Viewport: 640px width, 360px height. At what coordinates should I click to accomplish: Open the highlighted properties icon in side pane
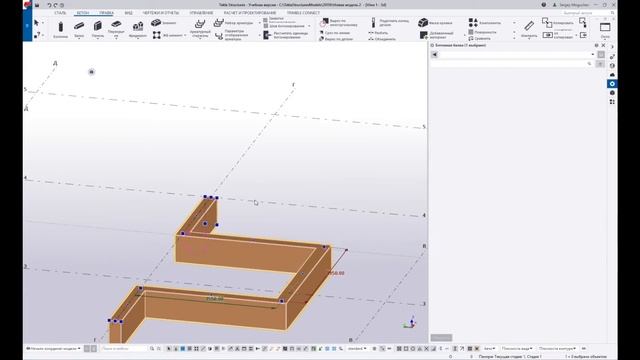612,84
